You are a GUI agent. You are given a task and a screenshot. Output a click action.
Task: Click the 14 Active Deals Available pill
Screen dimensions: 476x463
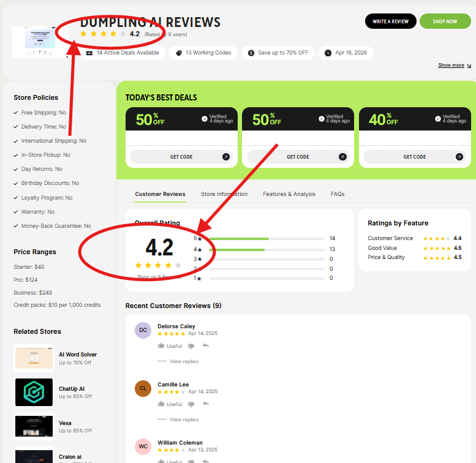click(x=123, y=53)
